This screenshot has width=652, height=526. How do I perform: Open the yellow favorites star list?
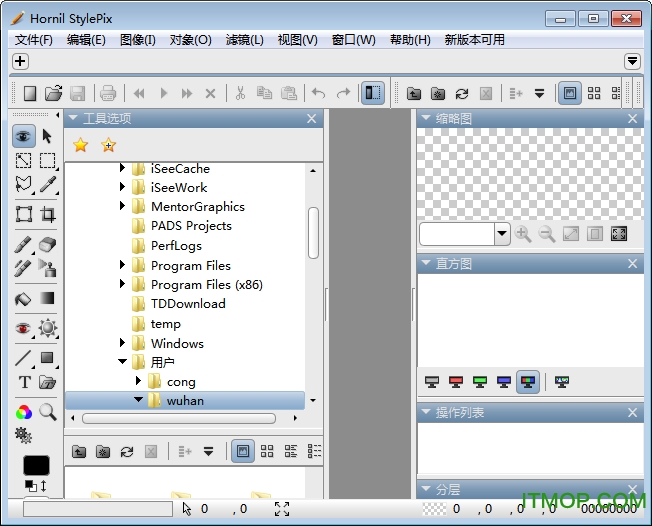[80, 145]
